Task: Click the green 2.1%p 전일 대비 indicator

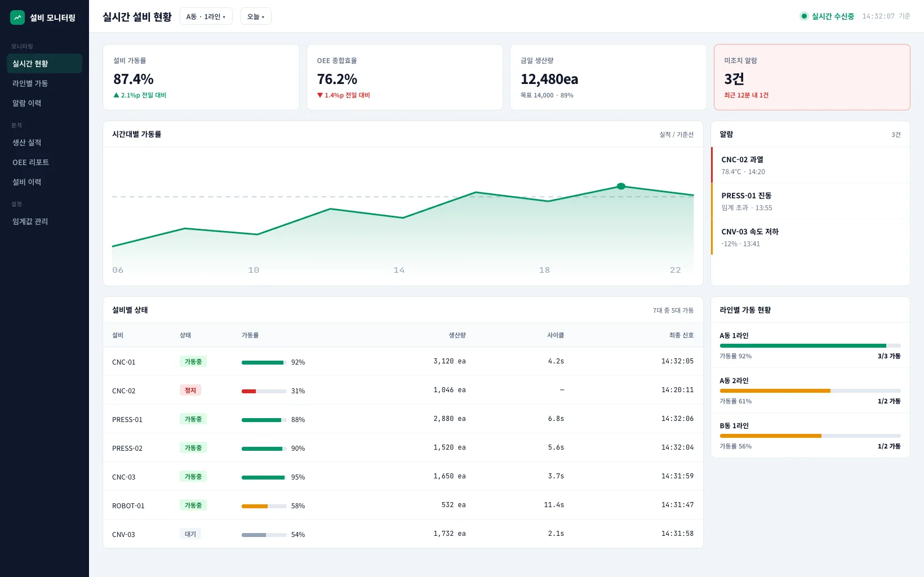Action: click(140, 95)
